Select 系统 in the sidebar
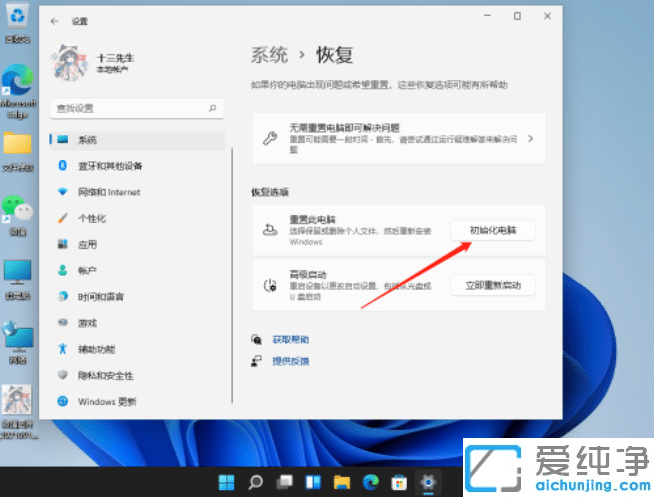654x497 pixels. (137, 140)
